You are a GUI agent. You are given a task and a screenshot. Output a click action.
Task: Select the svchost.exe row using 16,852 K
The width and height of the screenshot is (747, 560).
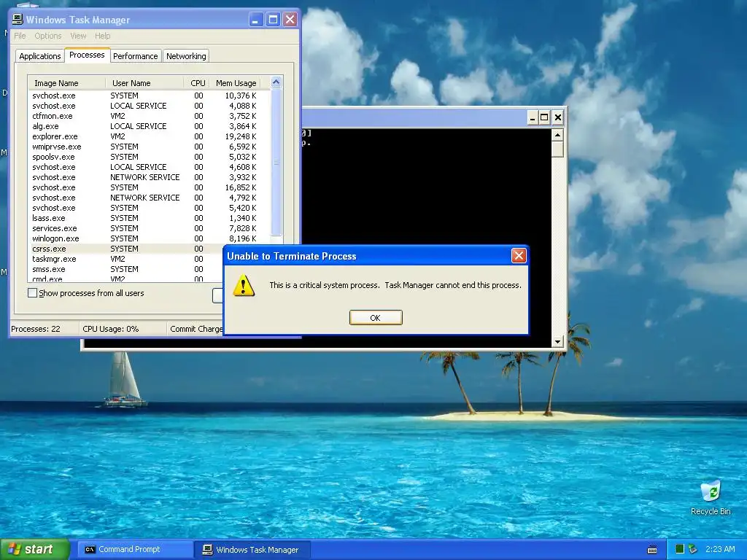149,187
